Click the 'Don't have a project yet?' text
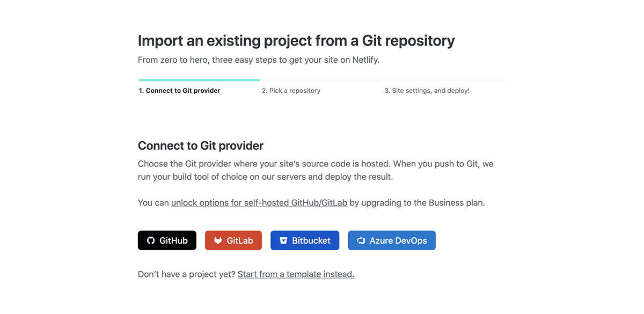644x314 pixels. tap(186, 274)
